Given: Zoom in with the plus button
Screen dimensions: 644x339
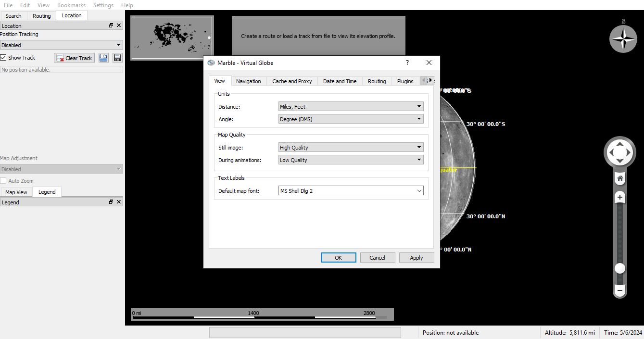Looking at the screenshot, I should point(620,197).
